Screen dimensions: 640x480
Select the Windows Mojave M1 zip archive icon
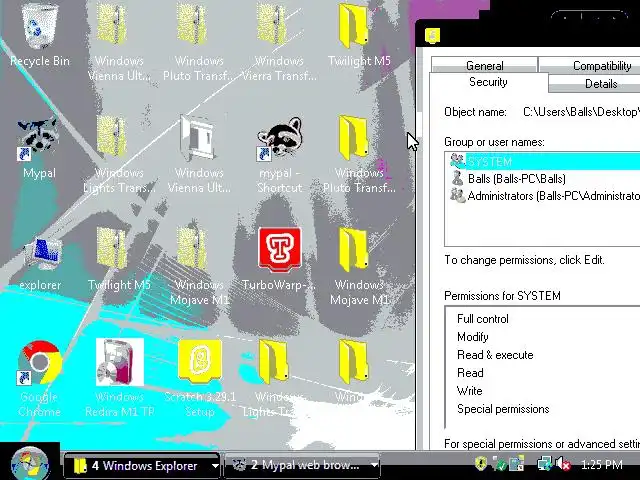[x=191, y=249]
